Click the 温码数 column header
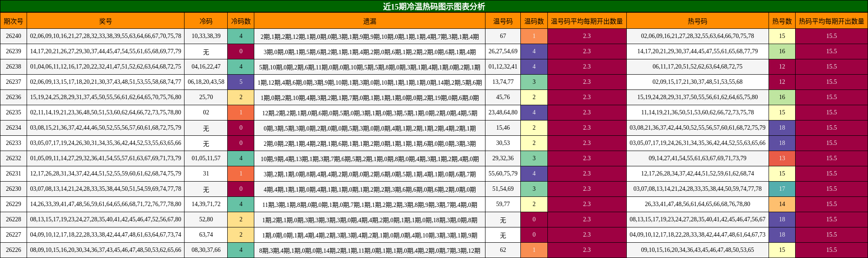868x258 pixels. click(534, 21)
